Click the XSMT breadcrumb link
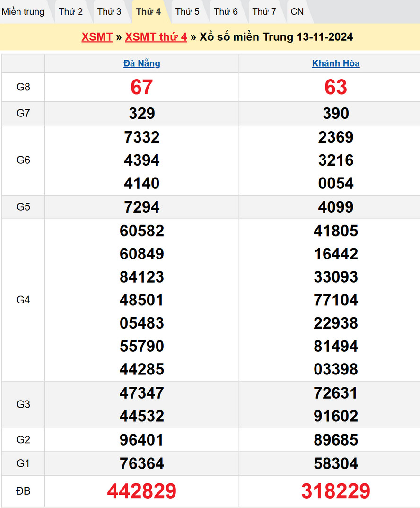Viewport: 420px width, 508px height. (97, 37)
